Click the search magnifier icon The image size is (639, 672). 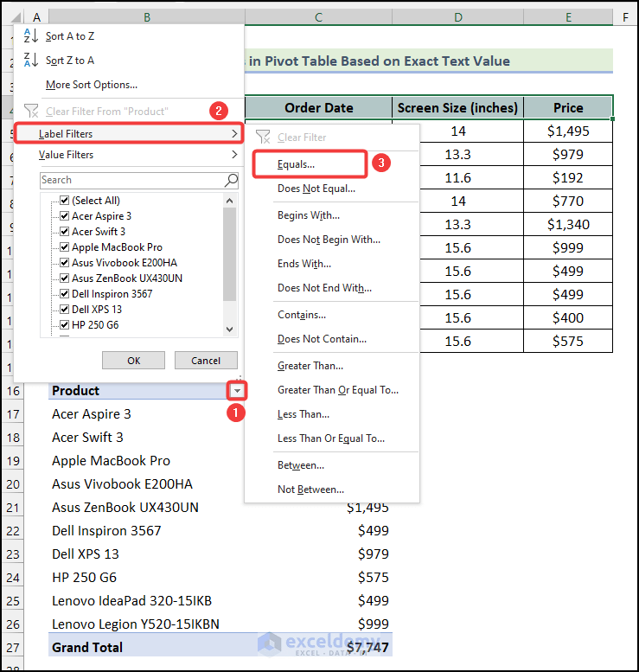(x=231, y=181)
